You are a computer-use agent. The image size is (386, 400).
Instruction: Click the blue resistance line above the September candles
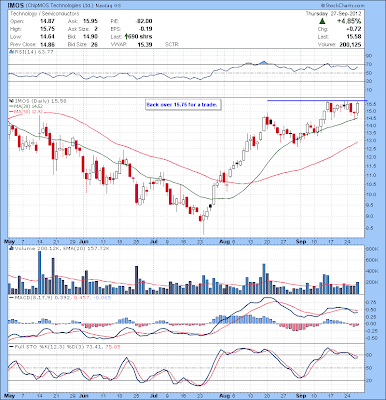coord(317,100)
